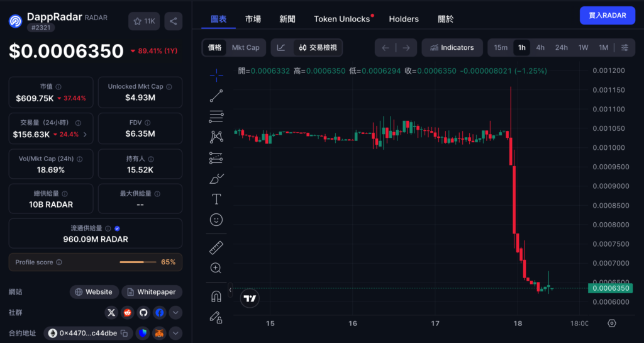The image size is (644, 343).
Task: Activate the ruler measure tool
Action: tap(216, 248)
